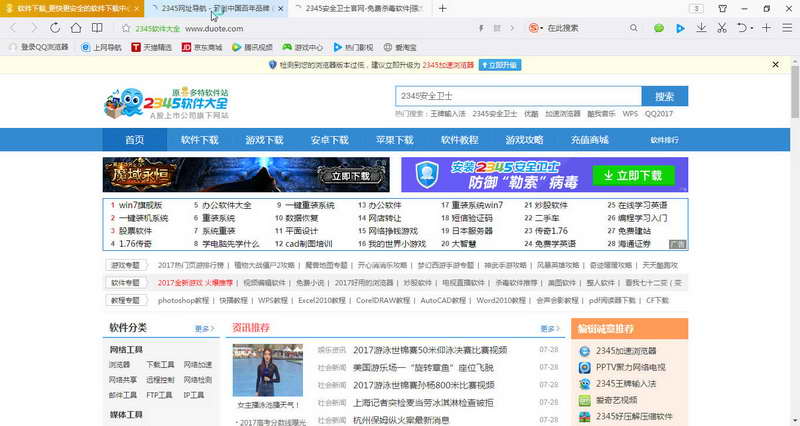Screen dimensions: 800x426
Task: Open the browser hamburger main menu
Action: (x=787, y=28)
